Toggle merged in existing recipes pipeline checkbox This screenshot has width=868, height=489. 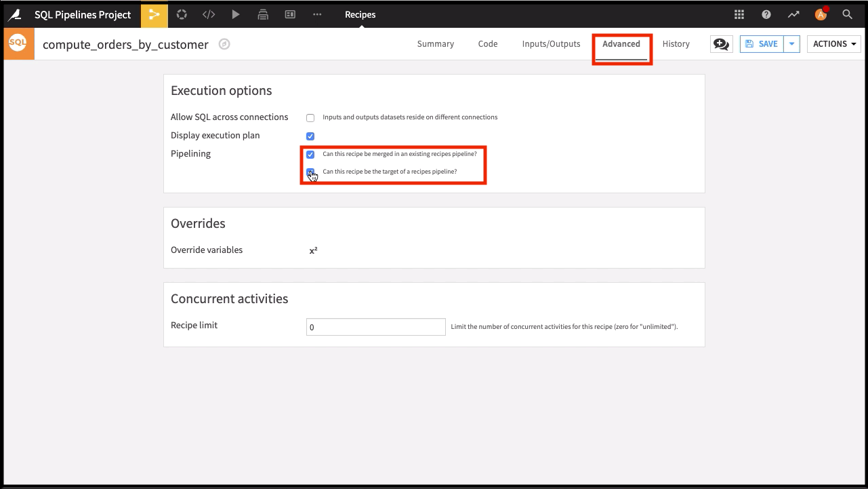(310, 155)
